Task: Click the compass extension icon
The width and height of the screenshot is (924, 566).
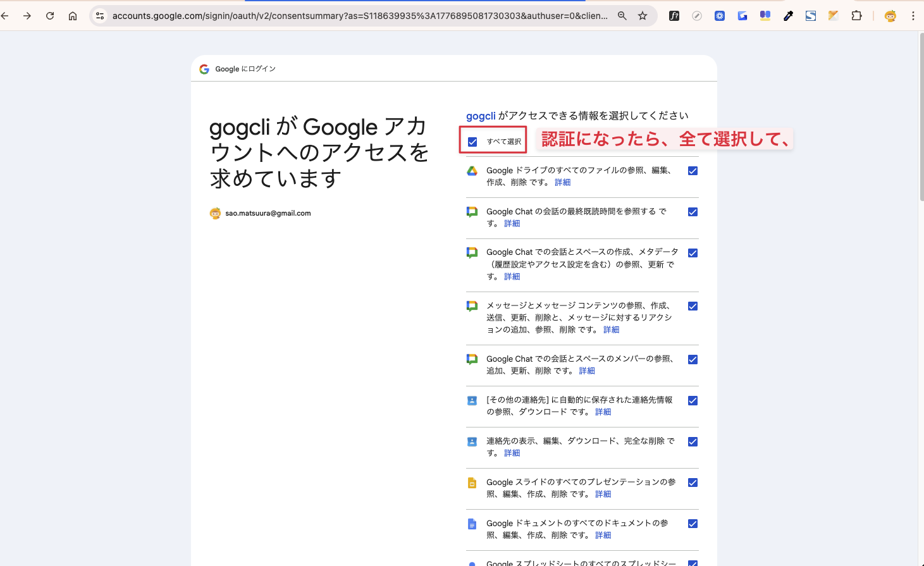Action: coord(697,16)
